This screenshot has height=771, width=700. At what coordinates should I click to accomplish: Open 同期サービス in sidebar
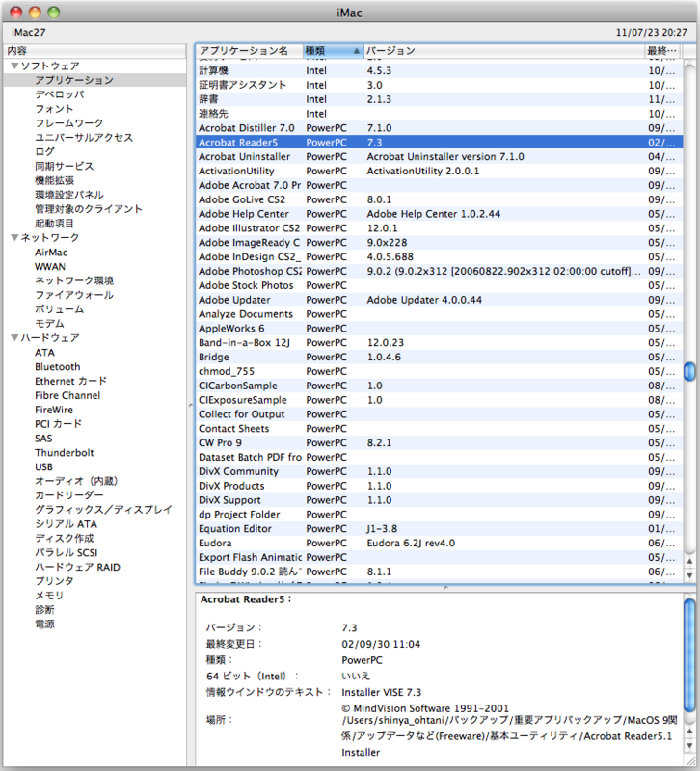[64, 166]
